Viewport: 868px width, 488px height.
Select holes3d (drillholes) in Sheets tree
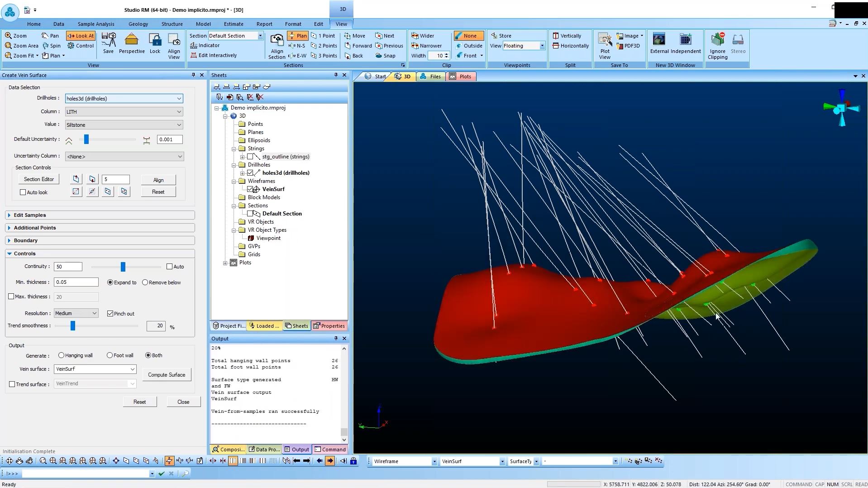click(x=286, y=173)
